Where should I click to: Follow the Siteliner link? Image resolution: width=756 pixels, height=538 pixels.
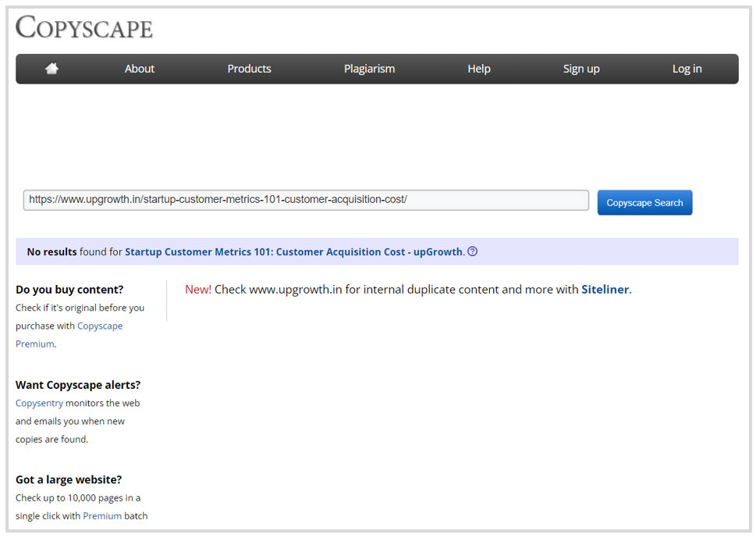click(x=605, y=290)
